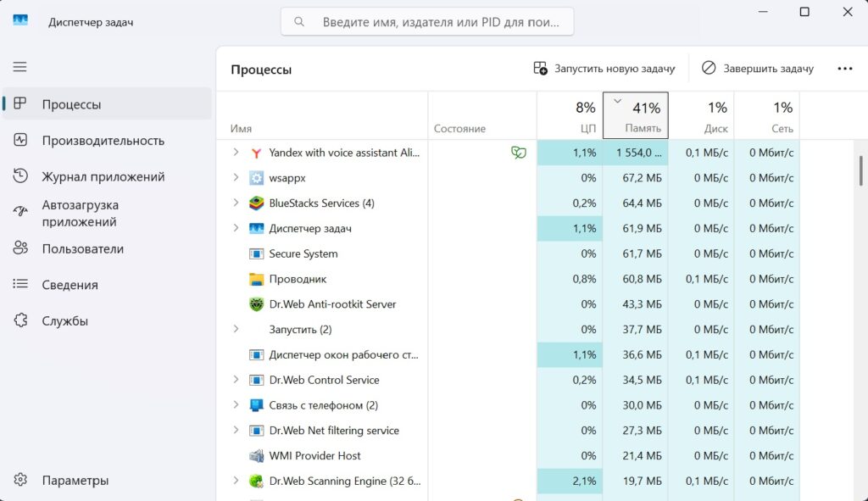This screenshot has height=501, width=868.
Task: Expand the wsappx process group
Action: click(x=236, y=178)
